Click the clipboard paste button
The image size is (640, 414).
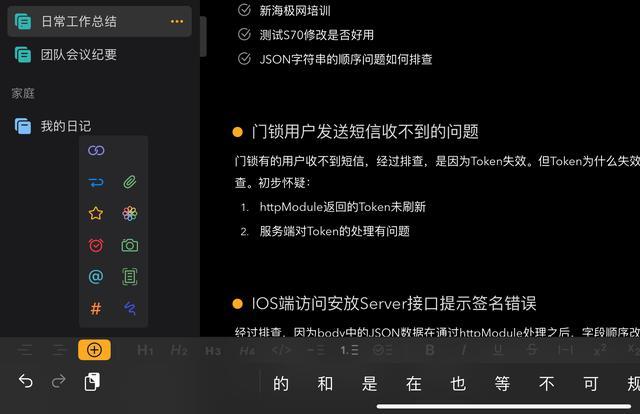pos(92,382)
